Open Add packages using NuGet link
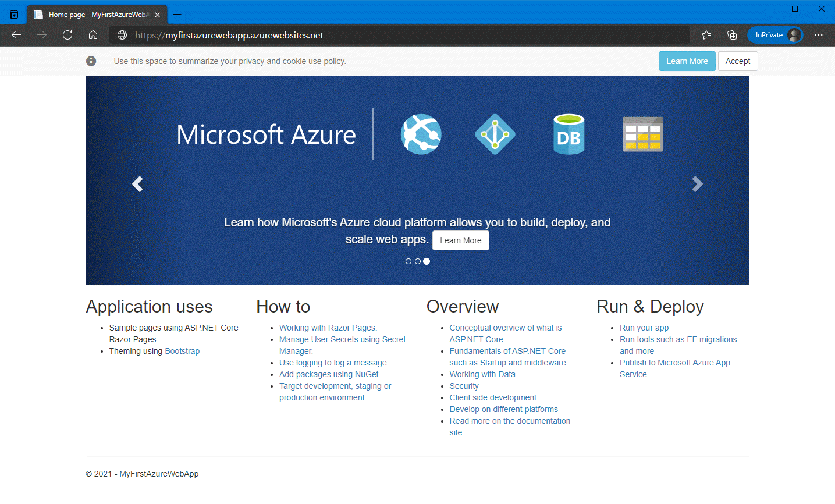Screen dimensions: 835x504 pyautogui.click(x=330, y=374)
